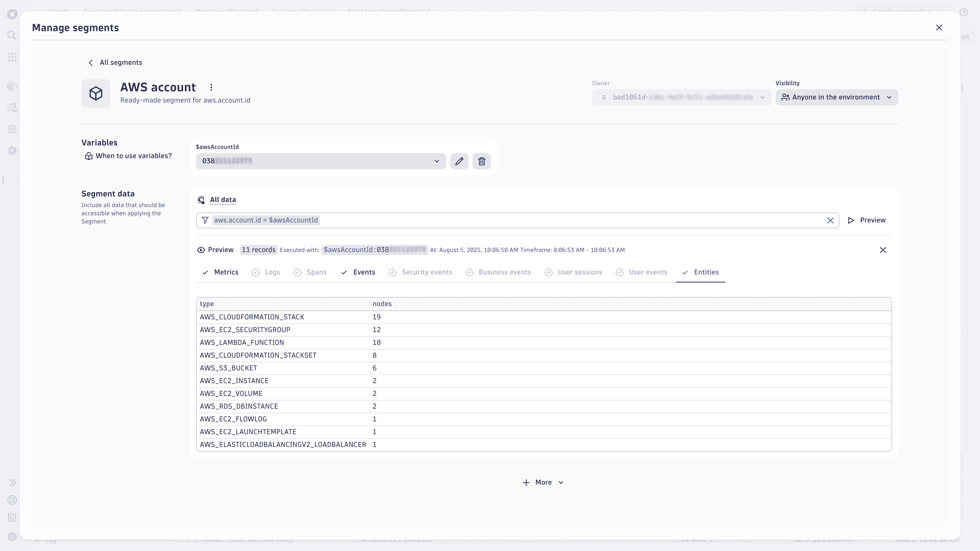
Task: Select the AWS_RDS_DBINSTANCE row
Action: pyautogui.click(x=544, y=406)
